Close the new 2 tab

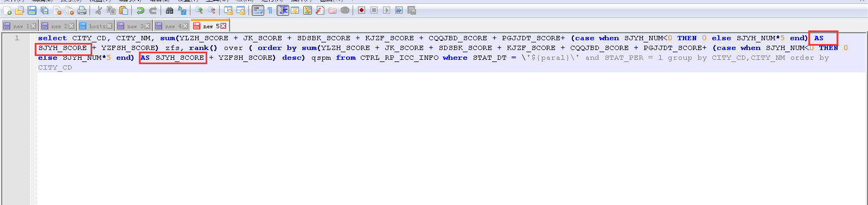pos(72,26)
